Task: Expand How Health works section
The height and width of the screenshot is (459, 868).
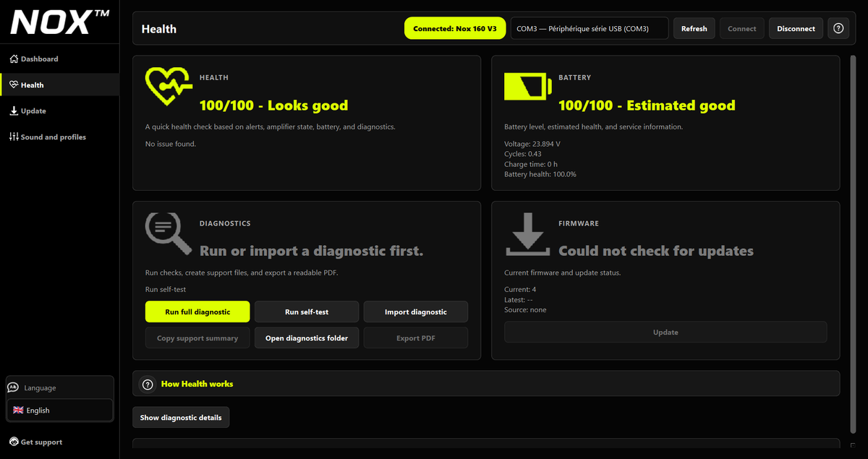Action: [486, 383]
